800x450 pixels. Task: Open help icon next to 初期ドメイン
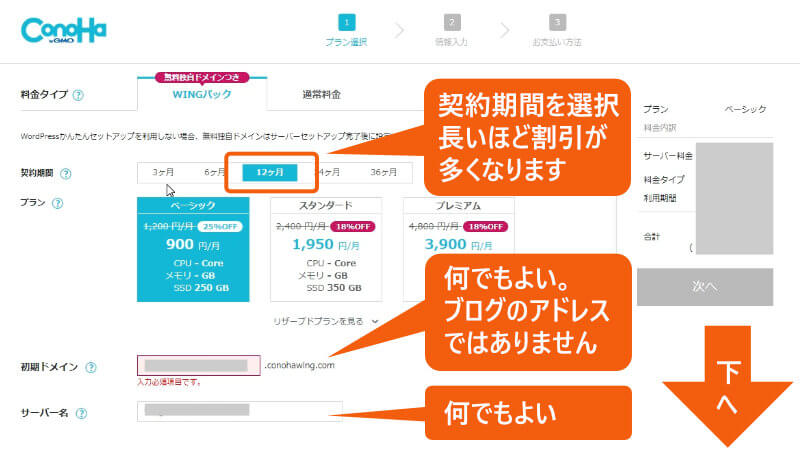point(91,367)
